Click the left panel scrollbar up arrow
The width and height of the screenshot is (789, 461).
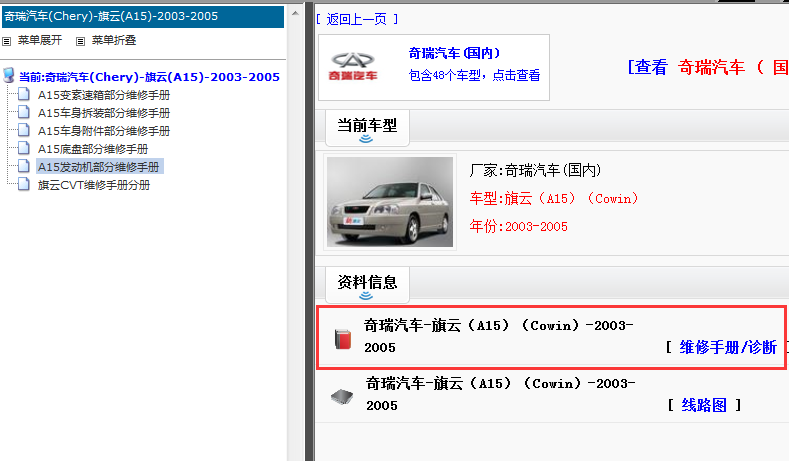point(295,14)
